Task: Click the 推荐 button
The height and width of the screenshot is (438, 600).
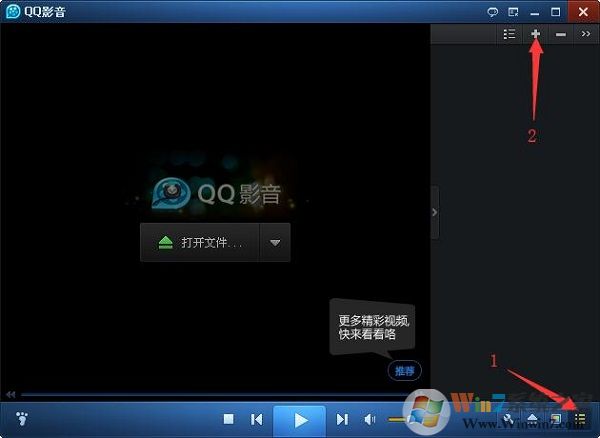Action: tap(404, 370)
